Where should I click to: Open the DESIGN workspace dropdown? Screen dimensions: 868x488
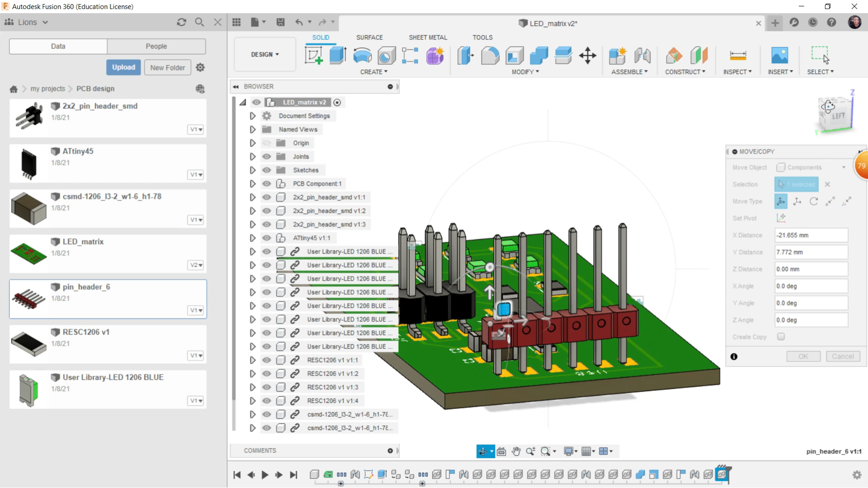coord(264,54)
